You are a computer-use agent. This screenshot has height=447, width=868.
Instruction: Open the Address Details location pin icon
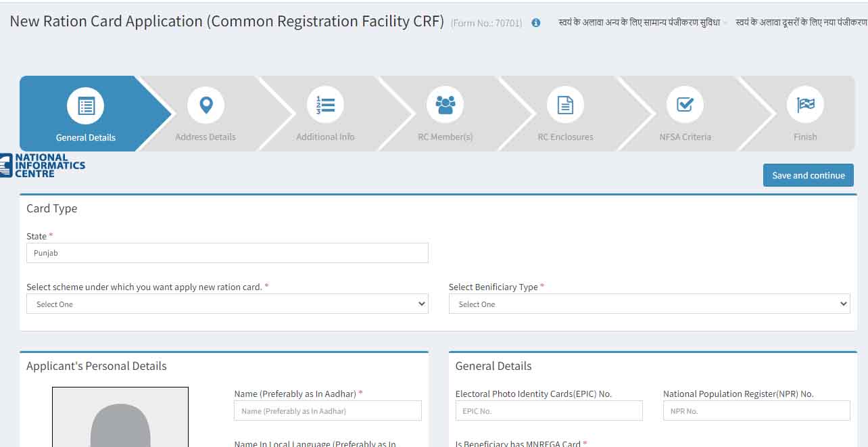click(206, 105)
